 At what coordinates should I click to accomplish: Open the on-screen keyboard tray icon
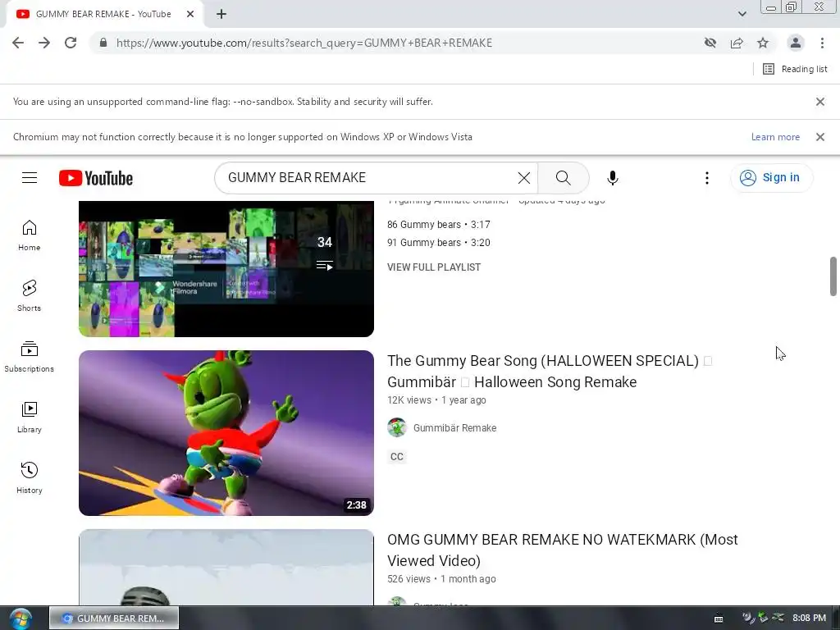719,619
